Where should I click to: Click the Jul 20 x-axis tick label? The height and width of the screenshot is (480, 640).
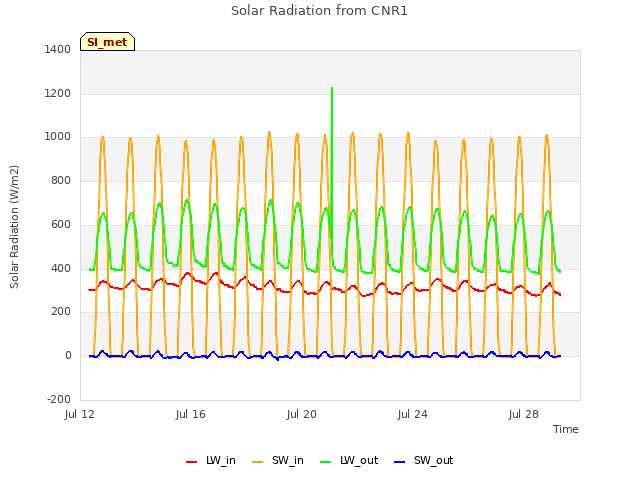302,414
